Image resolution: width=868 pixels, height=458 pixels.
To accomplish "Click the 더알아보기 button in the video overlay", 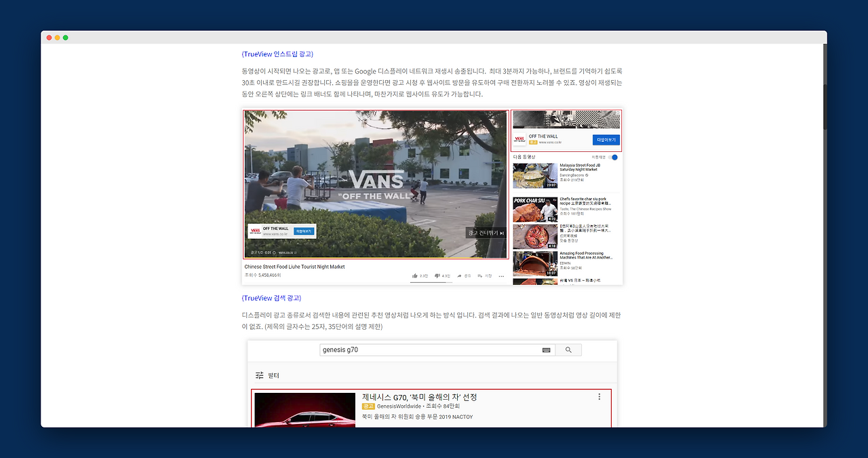I will tap(303, 231).
